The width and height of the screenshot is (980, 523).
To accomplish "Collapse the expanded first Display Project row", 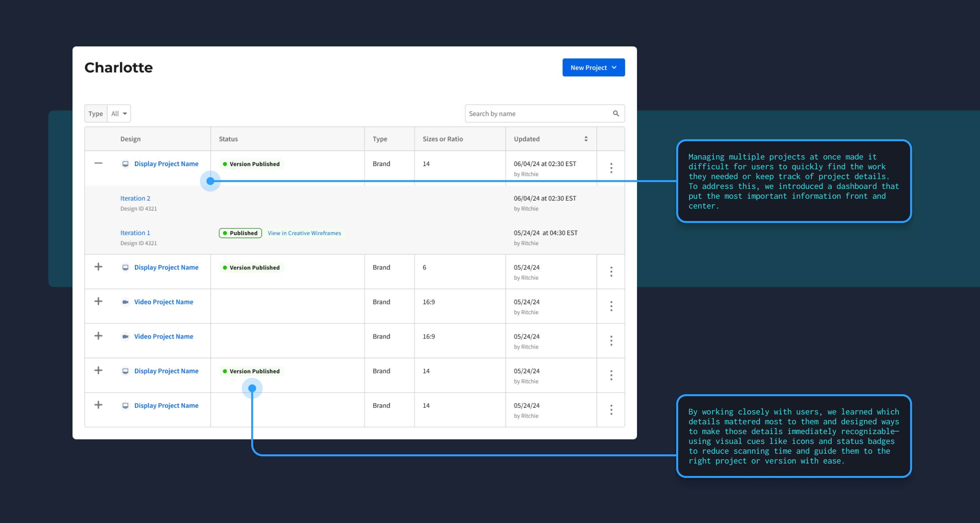I will [98, 163].
